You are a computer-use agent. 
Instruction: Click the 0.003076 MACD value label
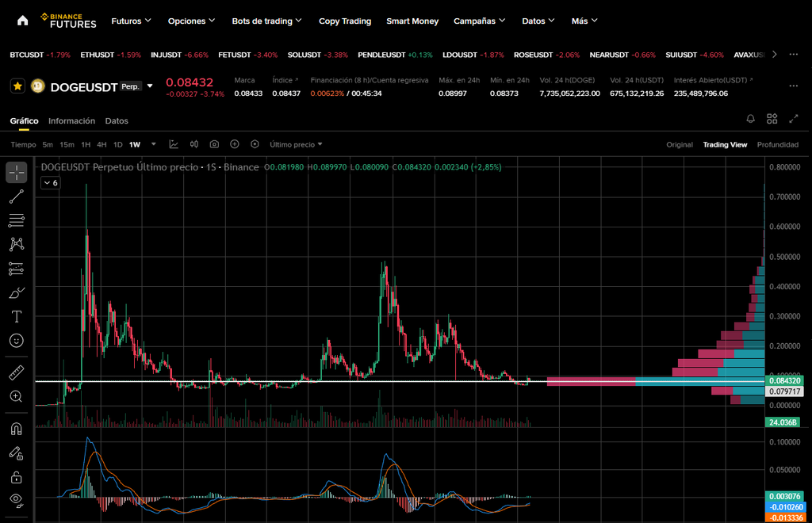pos(784,496)
